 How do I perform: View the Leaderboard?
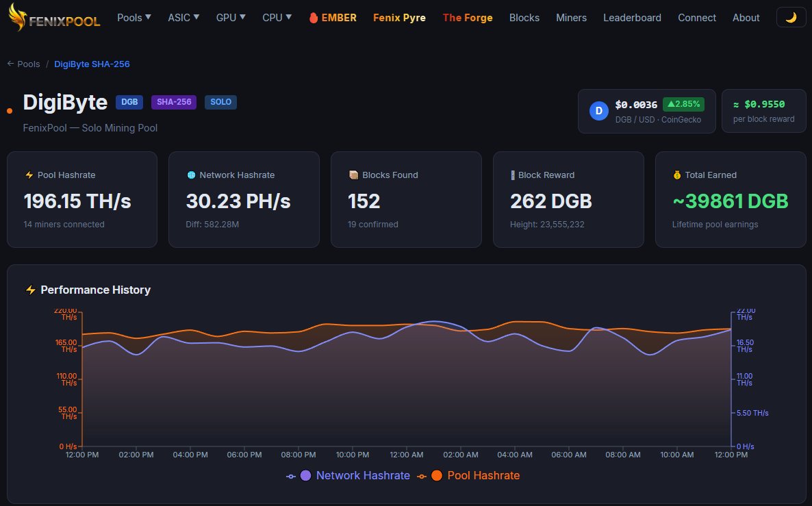click(633, 18)
